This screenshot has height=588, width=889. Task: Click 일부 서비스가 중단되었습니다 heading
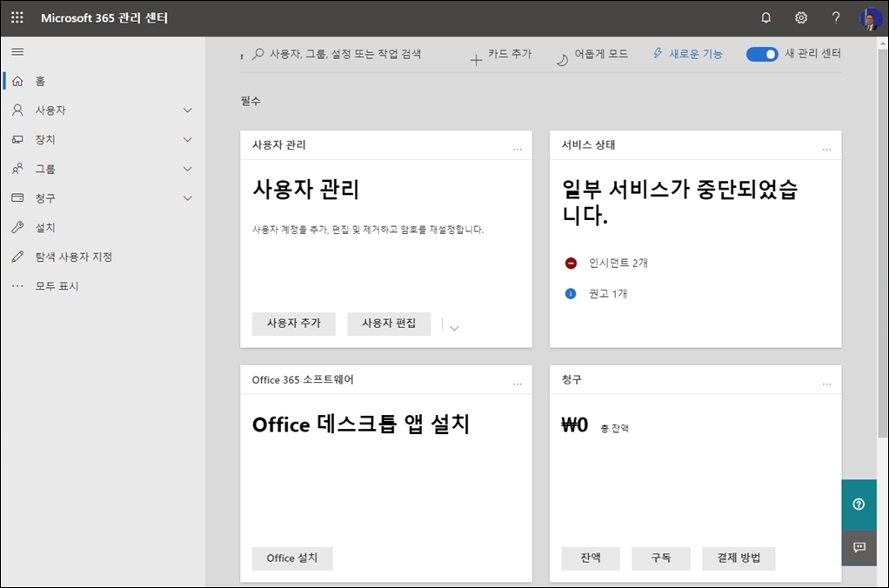[x=679, y=201]
